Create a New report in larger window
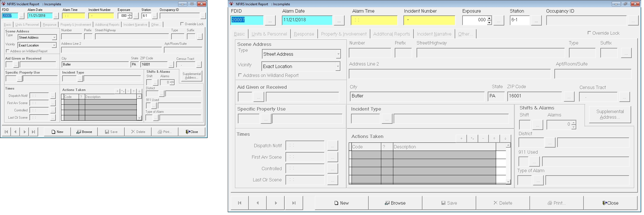 [341, 203]
